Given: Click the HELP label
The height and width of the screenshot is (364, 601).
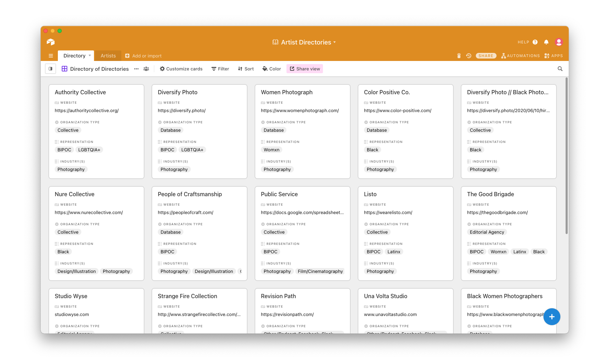Looking at the screenshot, I should pos(524,42).
